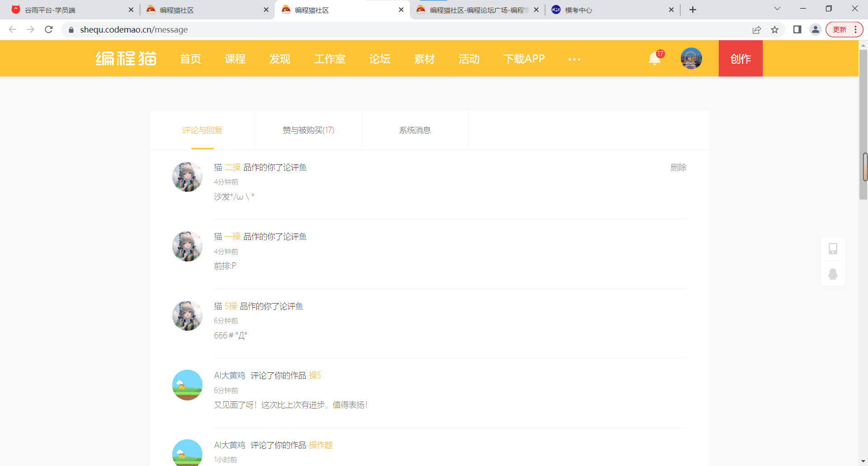Reload the current page
This screenshot has height=466, width=868.
tap(49, 29)
